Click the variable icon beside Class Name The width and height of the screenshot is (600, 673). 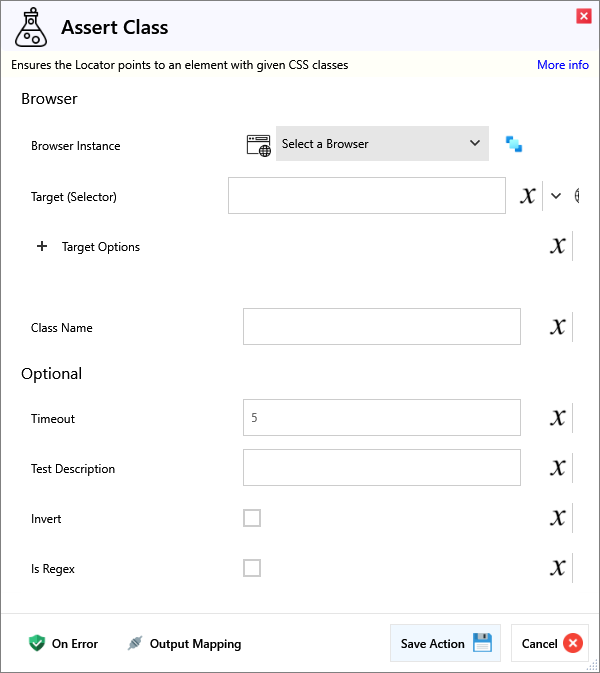point(558,327)
